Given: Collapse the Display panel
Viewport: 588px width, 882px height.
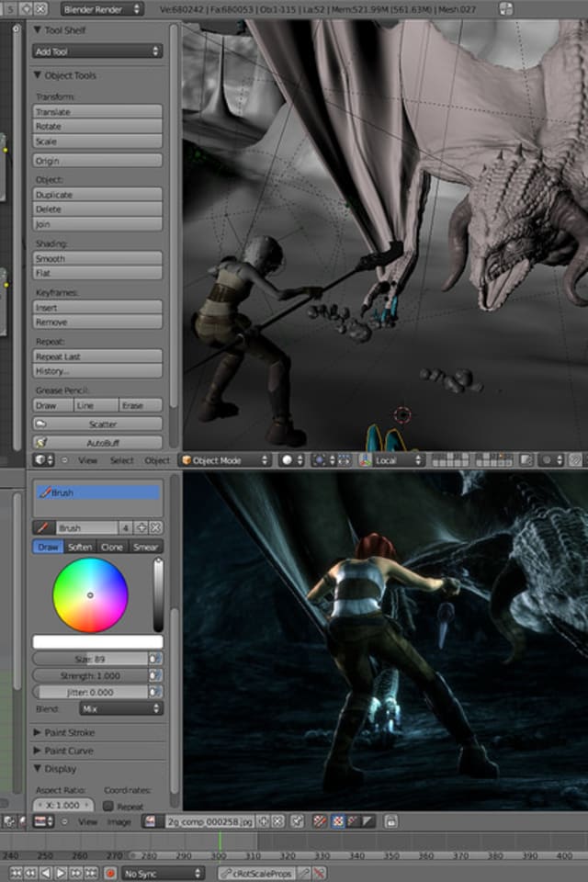Looking at the screenshot, I should [37, 768].
